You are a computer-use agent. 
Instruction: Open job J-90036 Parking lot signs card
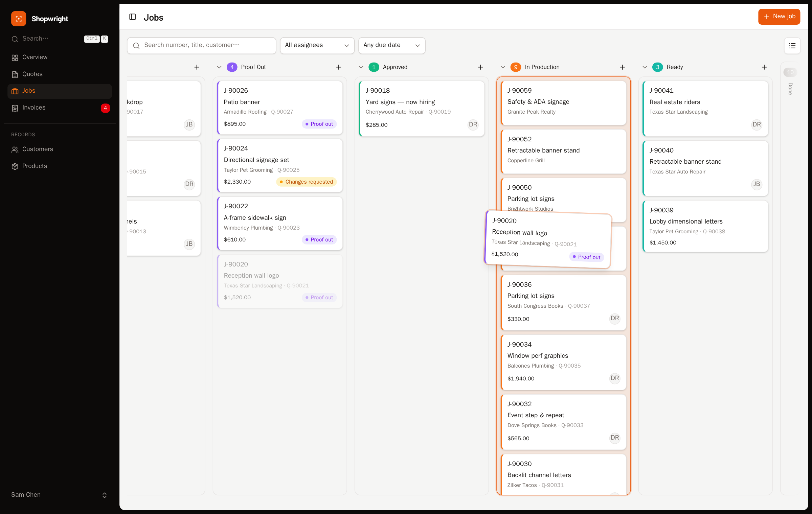(563, 302)
